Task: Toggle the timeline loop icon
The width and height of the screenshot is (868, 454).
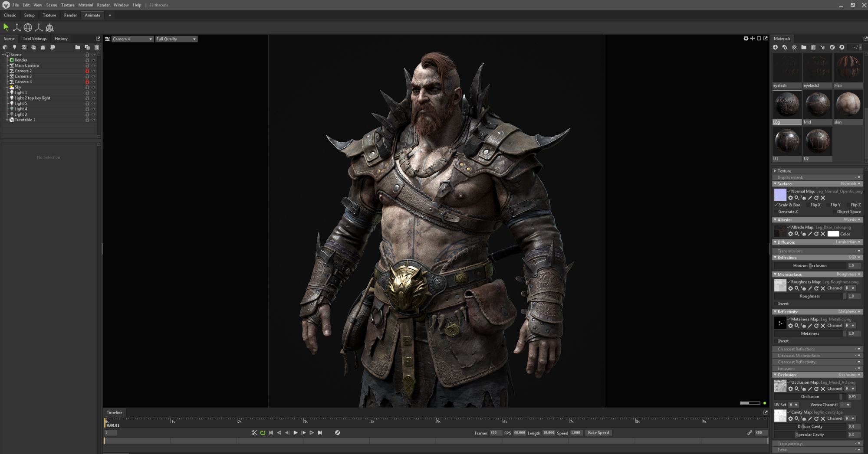Action: (x=263, y=433)
